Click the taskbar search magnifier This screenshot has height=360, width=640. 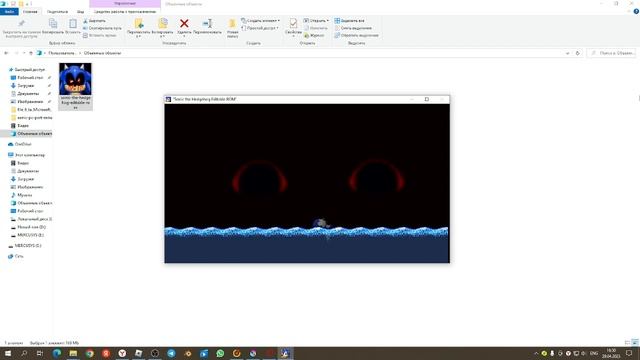pos(24,353)
